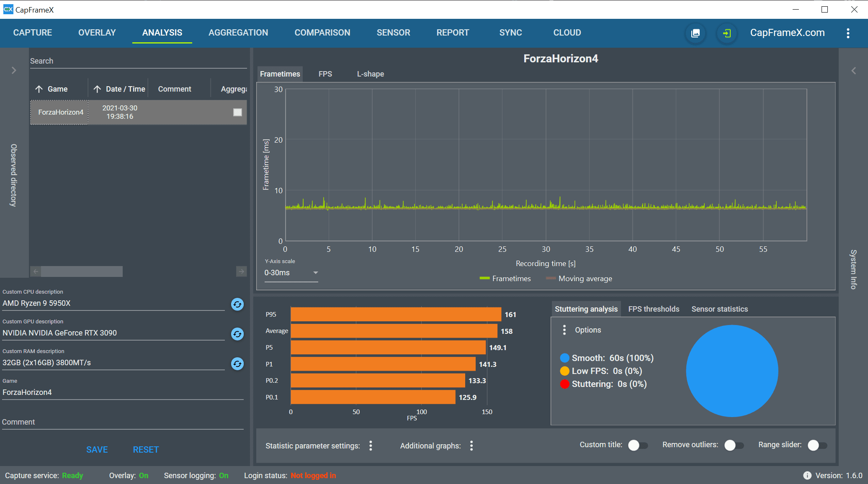Select the Frametimes graph tab
Screen dimensions: 868x484
point(280,74)
